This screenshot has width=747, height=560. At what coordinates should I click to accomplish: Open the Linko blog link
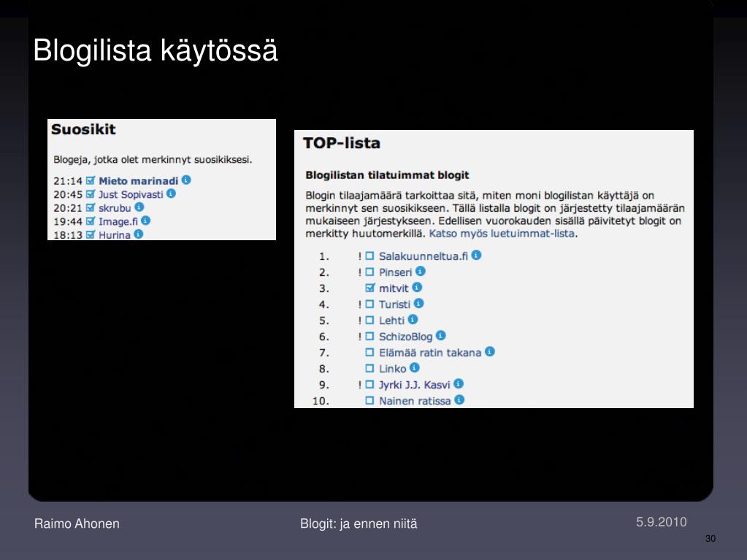(x=392, y=369)
